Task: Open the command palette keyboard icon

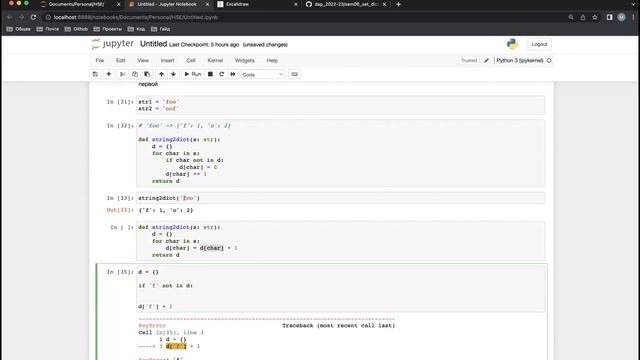Action: point(294,74)
